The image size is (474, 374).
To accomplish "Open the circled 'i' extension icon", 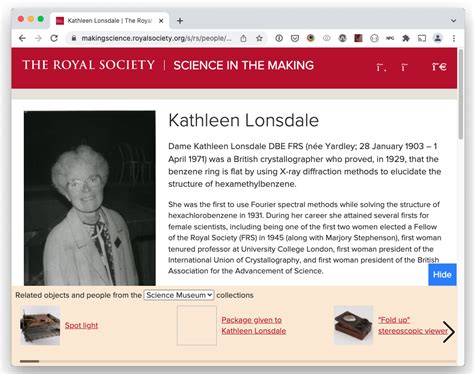I will click(279, 38).
